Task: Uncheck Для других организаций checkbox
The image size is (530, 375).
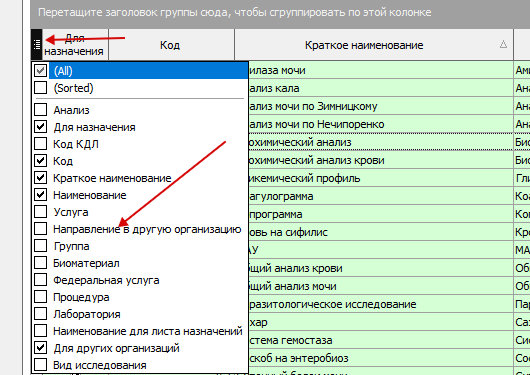Action: pyautogui.click(x=41, y=348)
